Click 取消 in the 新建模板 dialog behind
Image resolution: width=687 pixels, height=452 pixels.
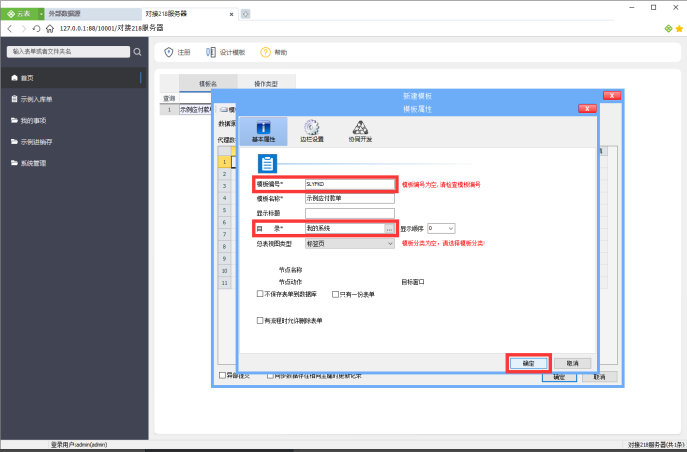point(599,377)
